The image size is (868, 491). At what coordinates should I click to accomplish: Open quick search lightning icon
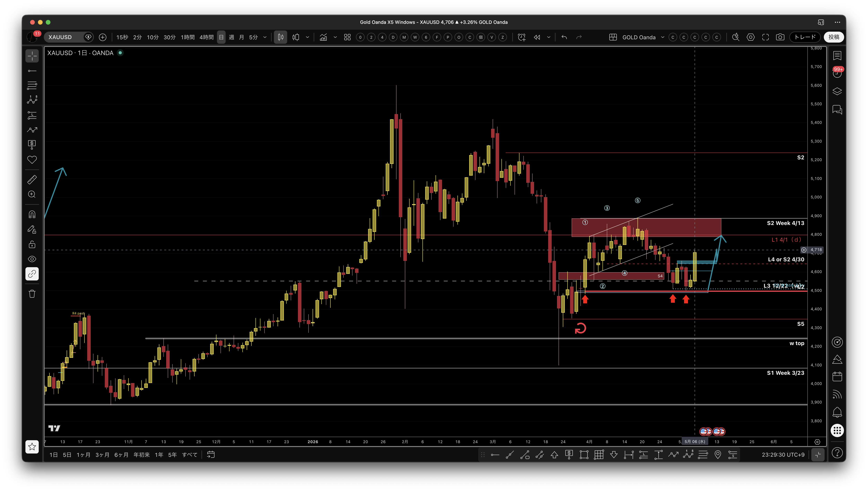point(736,37)
